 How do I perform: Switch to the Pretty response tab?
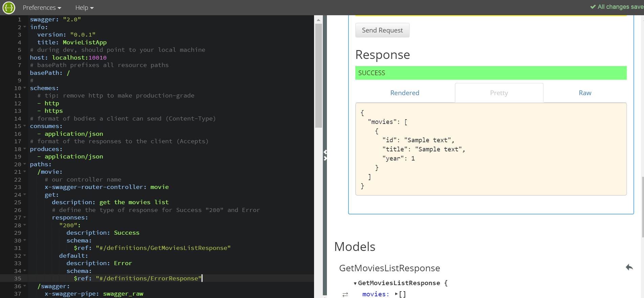[x=499, y=93]
